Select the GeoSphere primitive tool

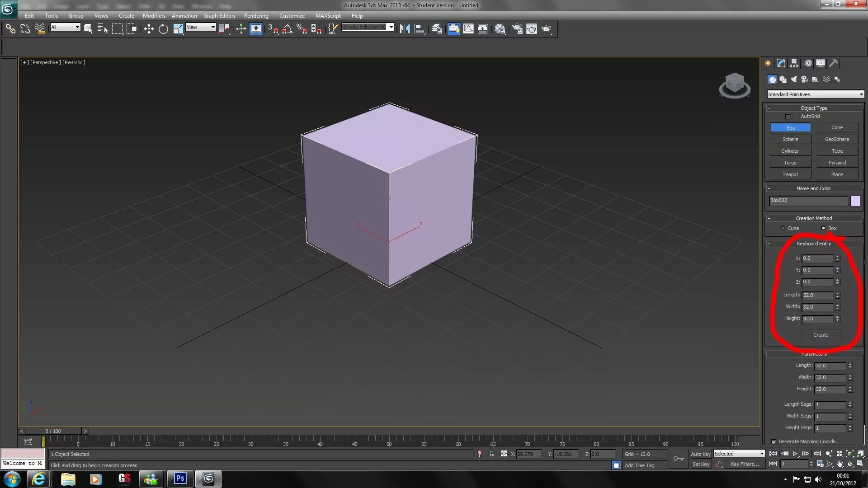[837, 139]
